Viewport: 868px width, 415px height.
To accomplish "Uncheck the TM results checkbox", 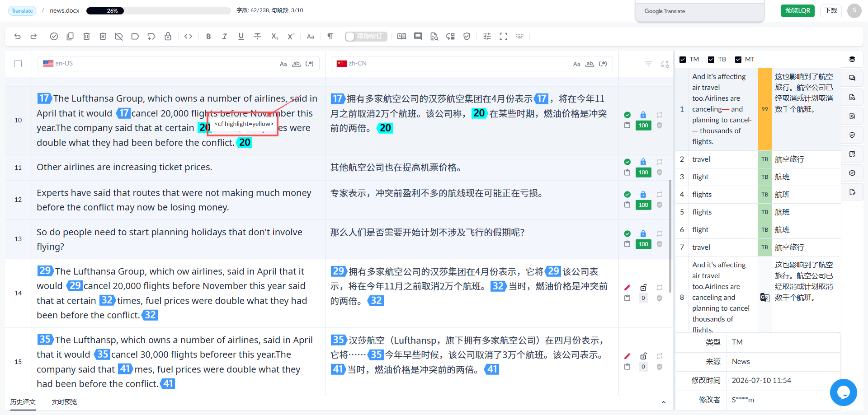I will 683,60.
